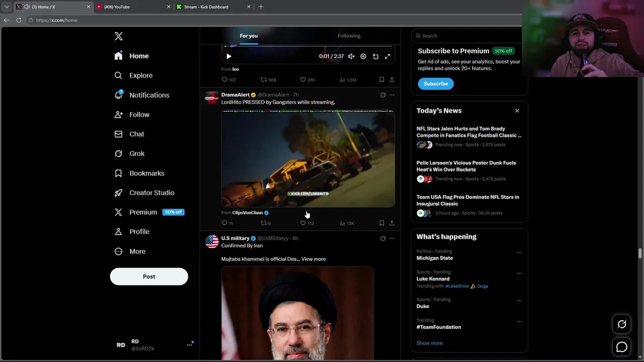Image resolution: width=644 pixels, height=362 pixels.
Task: Bookmark the top video post
Action: [x=381, y=79]
